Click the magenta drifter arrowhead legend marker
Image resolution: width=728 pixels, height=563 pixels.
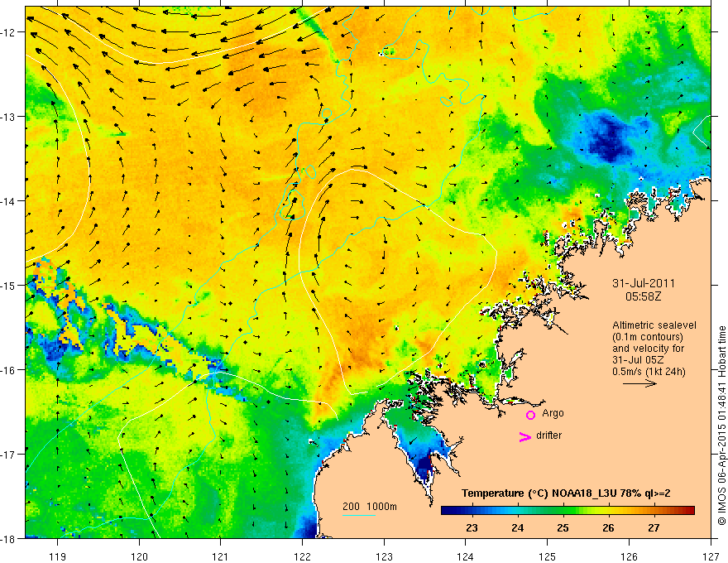[524, 437]
